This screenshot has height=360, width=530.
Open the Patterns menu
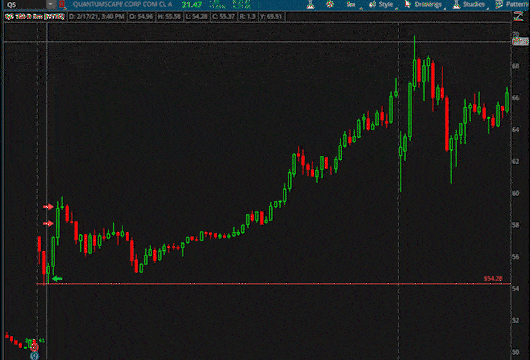point(512,4)
